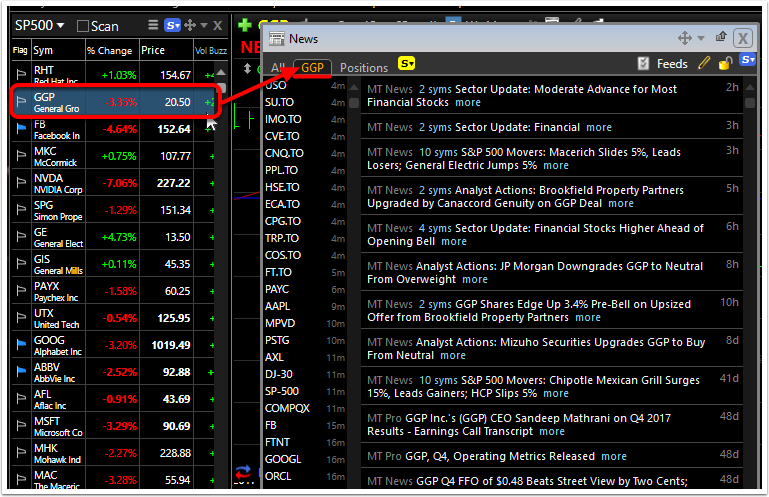This screenshot has width=769, height=497.
Task: Toggle the flag for MKC McCormick
Action: (x=21, y=155)
